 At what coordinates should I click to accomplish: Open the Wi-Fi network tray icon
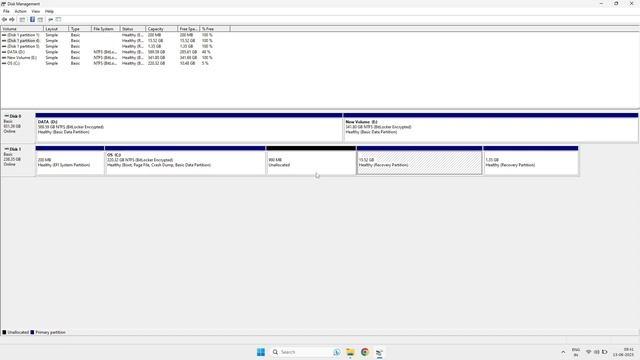pyautogui.click(x=589, y=352)
